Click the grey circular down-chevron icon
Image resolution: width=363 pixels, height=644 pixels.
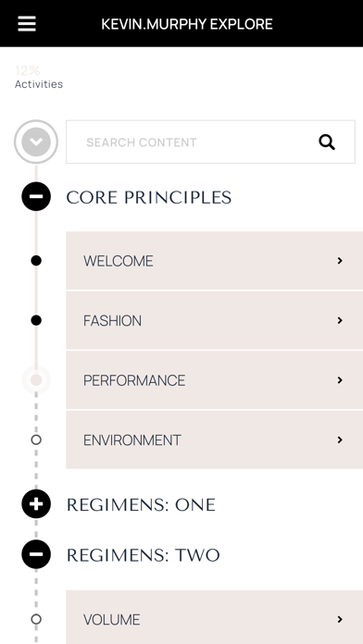[36, 142]
